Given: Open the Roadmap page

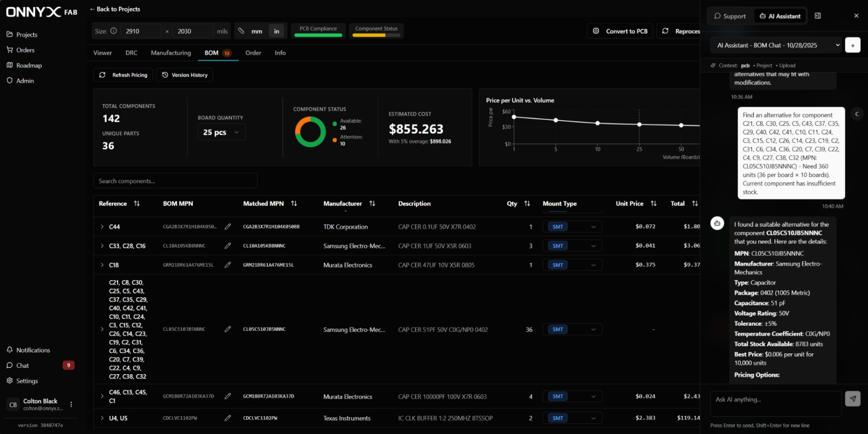Looking at the screenshot, I should click(29, 65).
